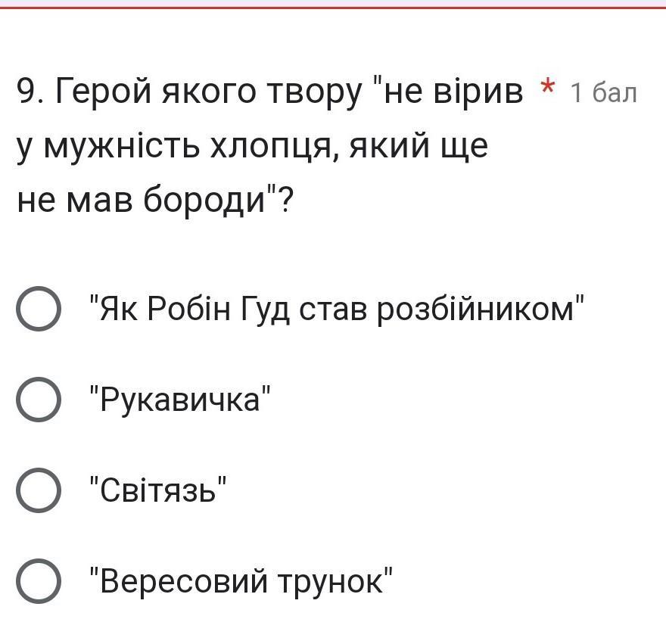Select the "Як Робін Гуд став розбійником" radio button
Viewport: 666px width, 644px height.
pos(38,309)
